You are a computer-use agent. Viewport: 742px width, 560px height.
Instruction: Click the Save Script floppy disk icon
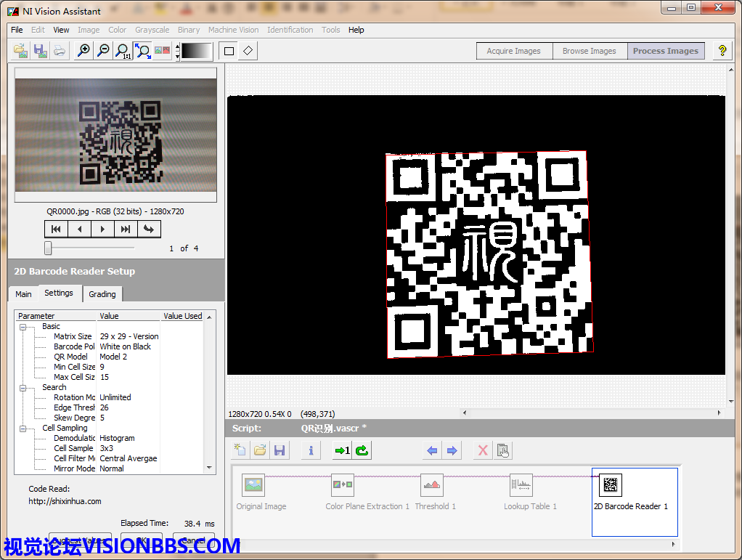pos(278,450)
